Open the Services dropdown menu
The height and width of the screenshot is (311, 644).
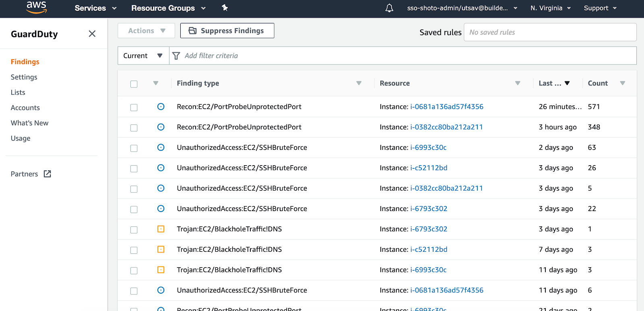(95, 8)
